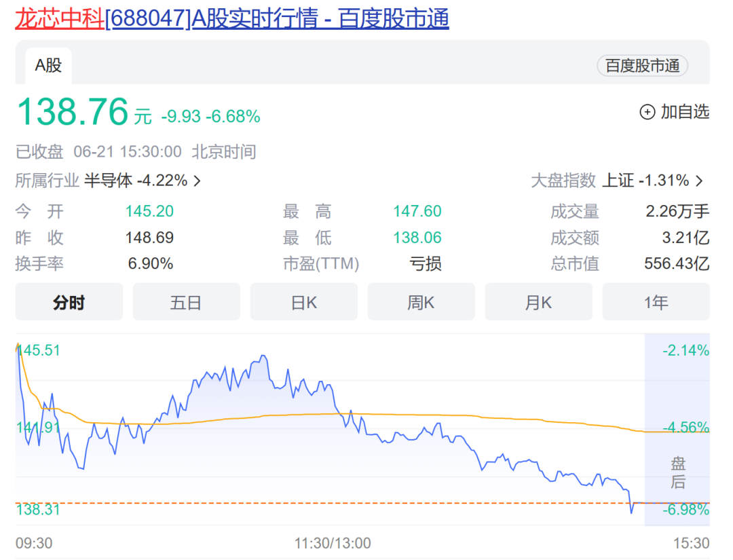Switch to the 五日 chart tab
This screenshot has width=733, height=560.
pyautogui.click(x=186, y=302)
